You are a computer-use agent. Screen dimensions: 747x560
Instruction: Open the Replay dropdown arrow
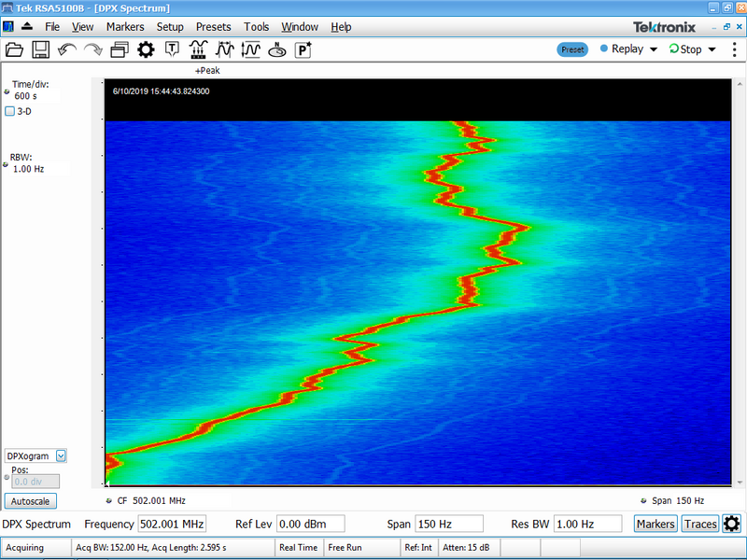pos(654,49)
